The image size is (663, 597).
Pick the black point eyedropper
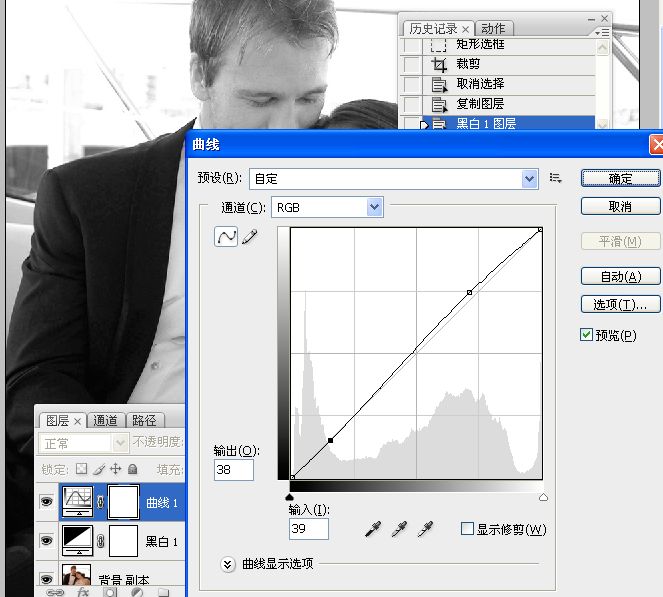(373, 529)
